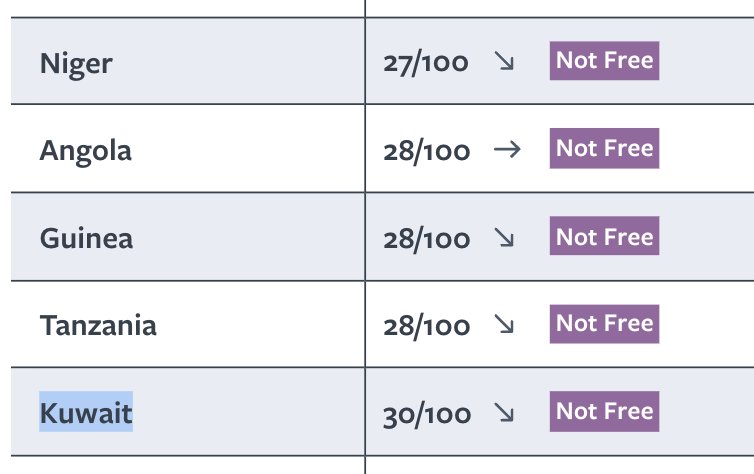Open the Guinea country entry

pos(86,238)
